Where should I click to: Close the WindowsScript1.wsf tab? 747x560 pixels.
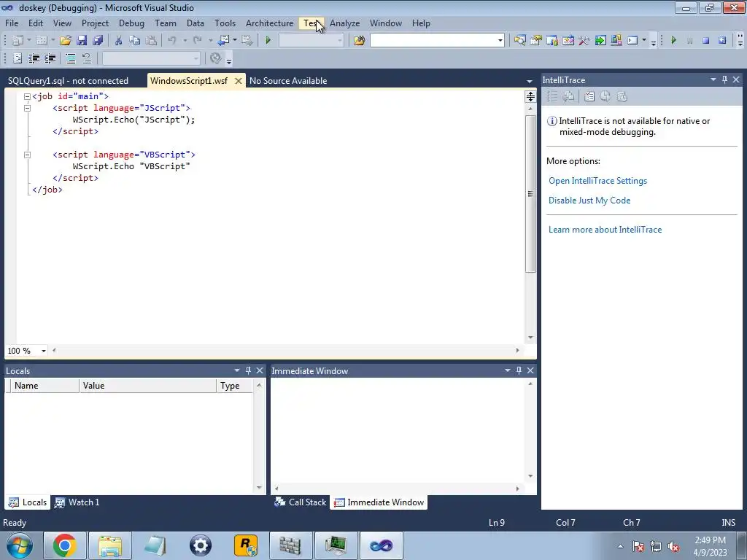coord(239,80)
